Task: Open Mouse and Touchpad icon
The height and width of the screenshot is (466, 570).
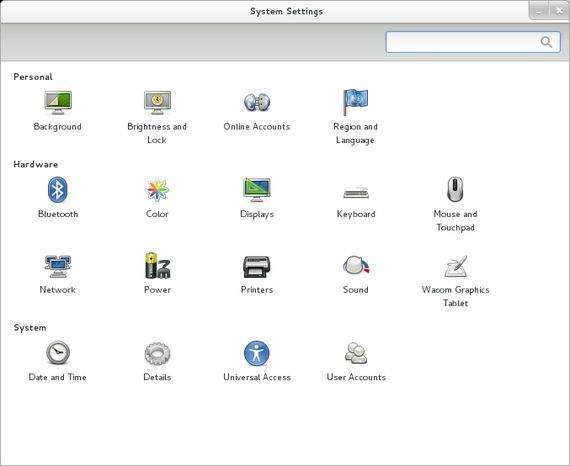Action: point(455,189)
